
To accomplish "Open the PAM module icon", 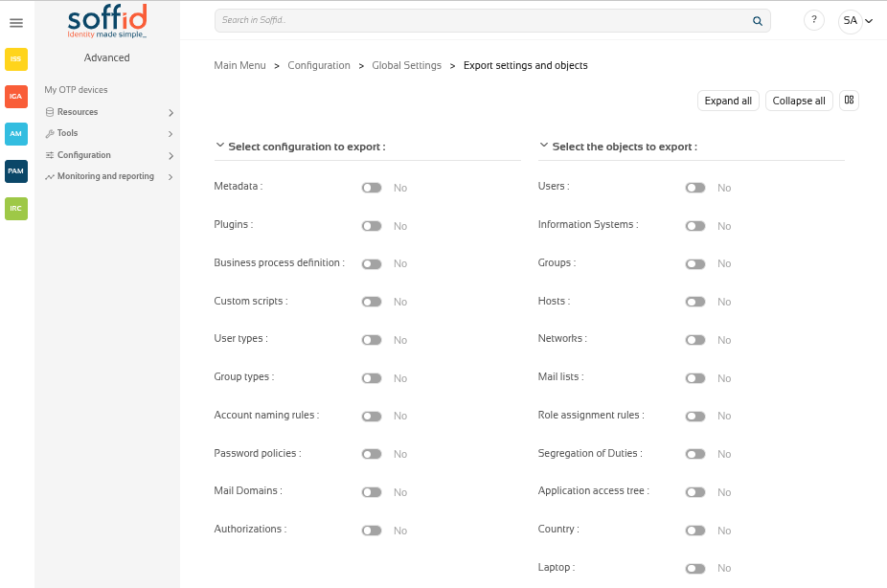I will pos(16,171).
